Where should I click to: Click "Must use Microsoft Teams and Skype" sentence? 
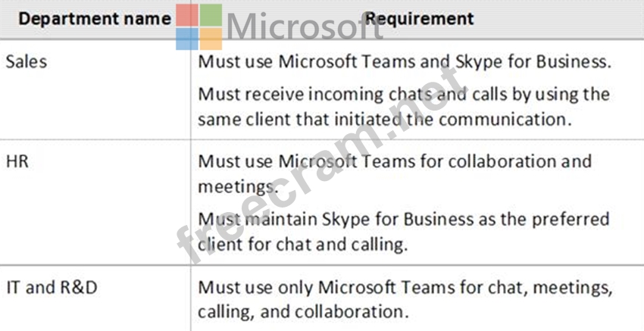pyautogui.click(x=404, y=62)
